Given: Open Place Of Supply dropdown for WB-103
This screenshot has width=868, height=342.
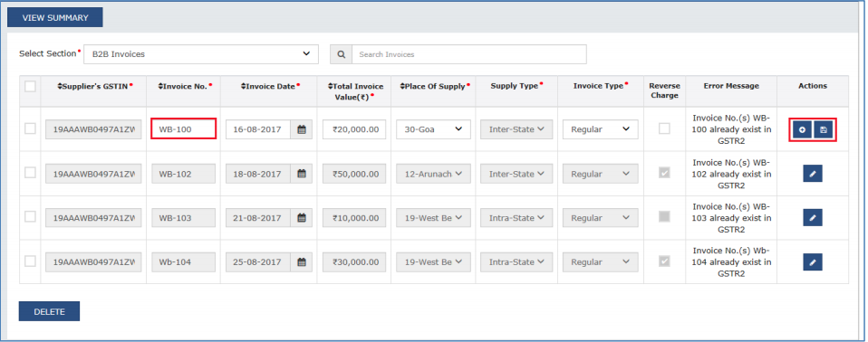Looking at the screenshot, I should pos(433,218).
